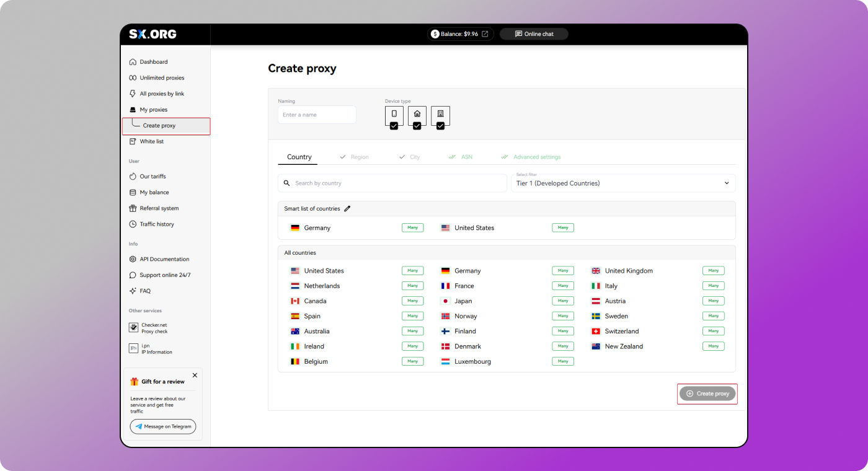Image resolution: width=868 pixels, height=471 pixels.
Task: Toggle the residential device type checkbox
Action: [417, 125]
